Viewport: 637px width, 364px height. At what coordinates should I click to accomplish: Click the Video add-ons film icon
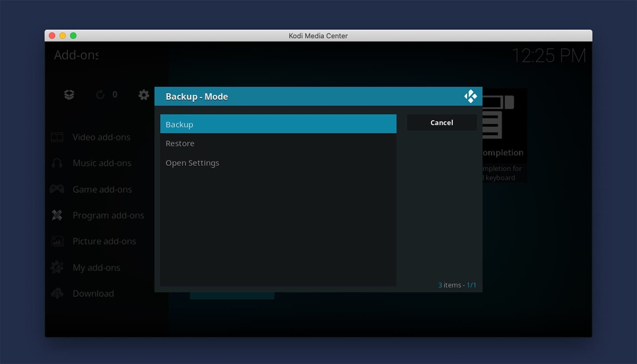click(x=57, y=137)
